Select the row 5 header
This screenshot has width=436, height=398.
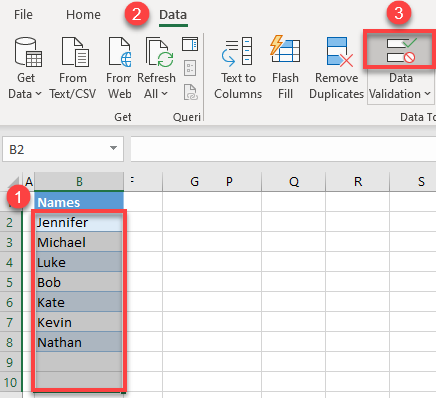pos(10,282)
